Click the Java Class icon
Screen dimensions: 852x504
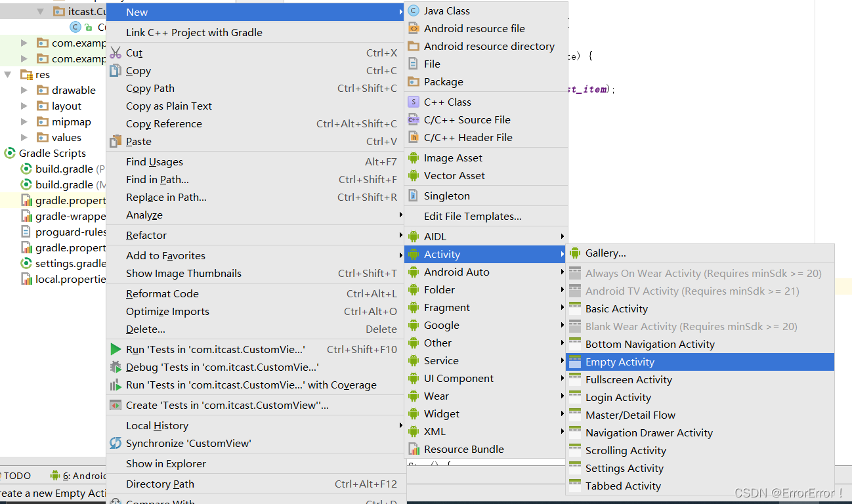tap(414, 10)
